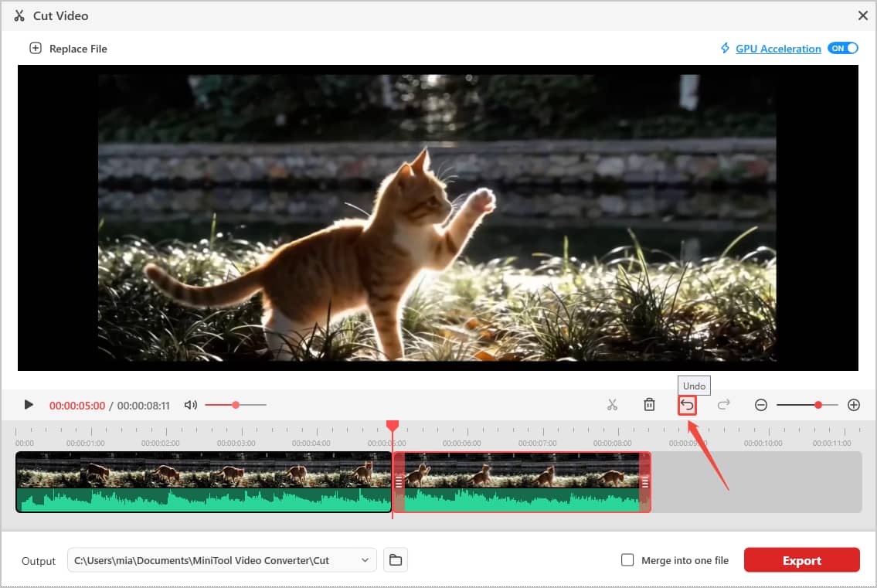Delete the selected clip with the trash icon
The width and height of the screenshot is (877, 588).
649,405
